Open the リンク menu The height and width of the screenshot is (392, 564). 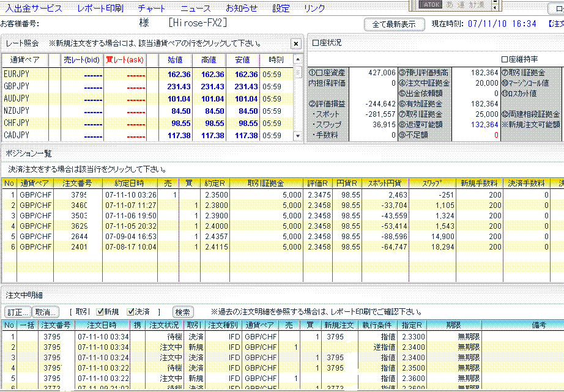[314, 8]
